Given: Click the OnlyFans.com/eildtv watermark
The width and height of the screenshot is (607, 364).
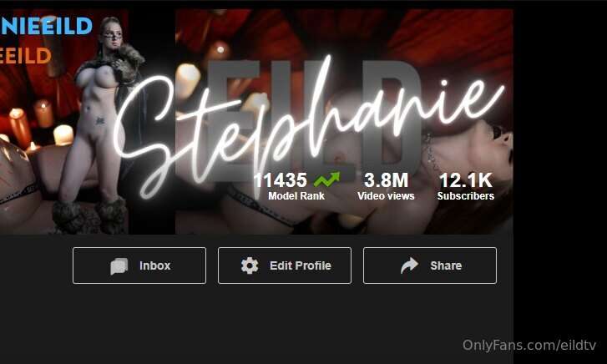Looking at the screenshot, I should coord(529,345).
